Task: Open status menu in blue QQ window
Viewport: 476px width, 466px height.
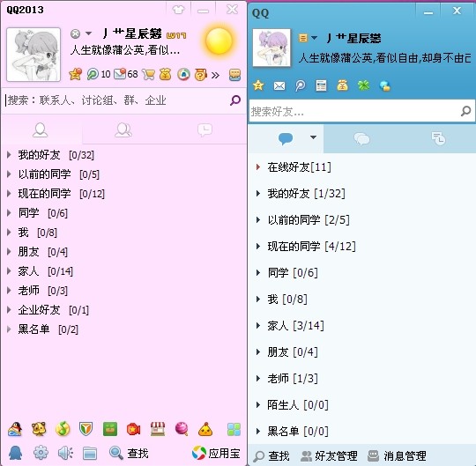Action: pos(309,38)
